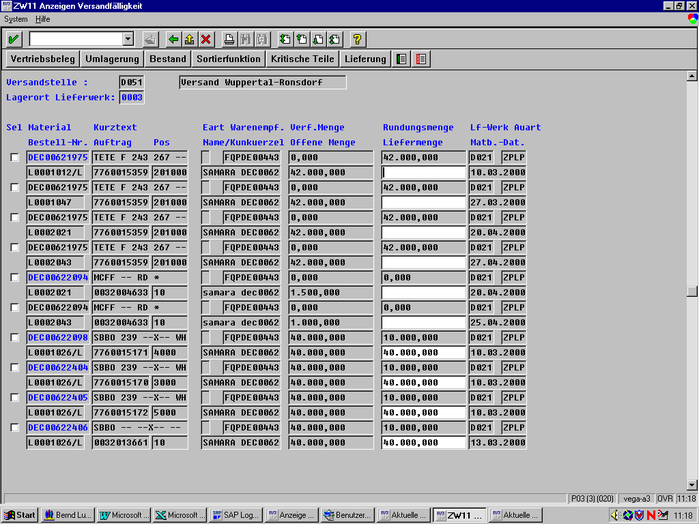This screenshot has width=699, height=524.
Task: Tick Sel checkbox for DEC00622094 dated 25.04.2000
Action: pyautogui.click(x=15, y=307)
